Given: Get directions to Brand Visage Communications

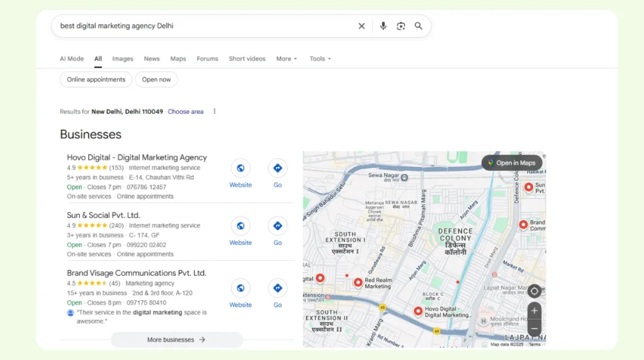Looking at the screenshot, I should tap(277, 288).
